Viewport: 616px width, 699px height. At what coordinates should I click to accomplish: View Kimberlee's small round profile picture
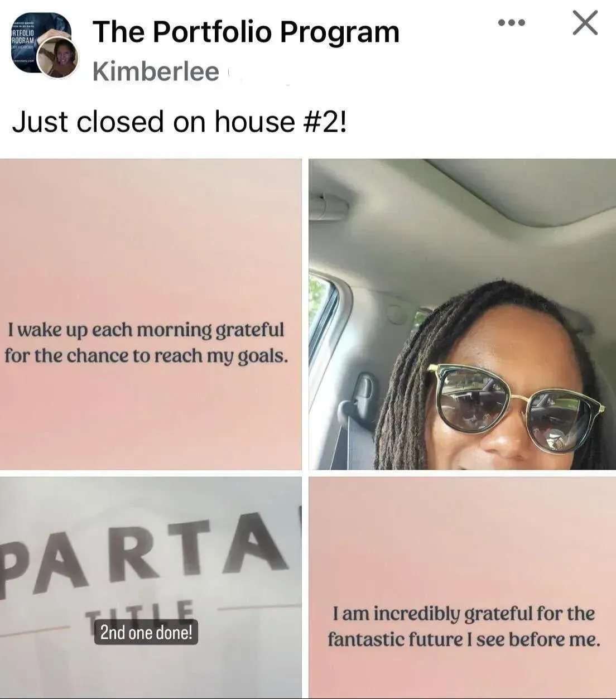pyautogui.click(x=57, y=57)
